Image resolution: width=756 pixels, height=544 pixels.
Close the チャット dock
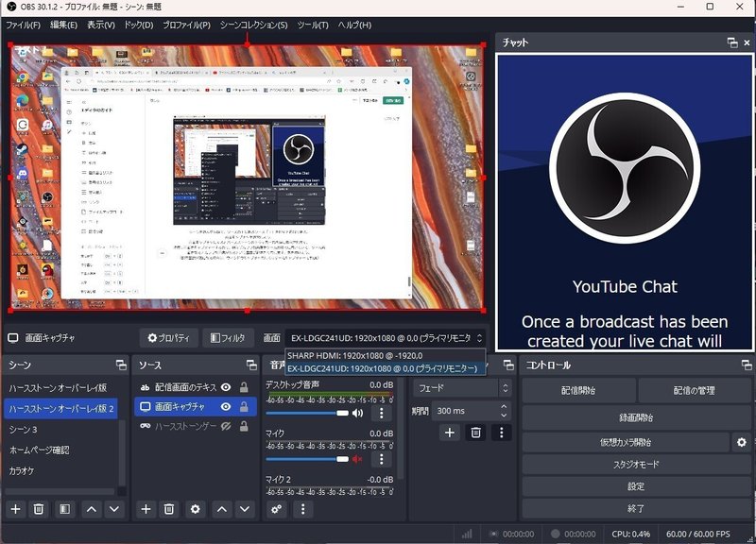point(747,42)
